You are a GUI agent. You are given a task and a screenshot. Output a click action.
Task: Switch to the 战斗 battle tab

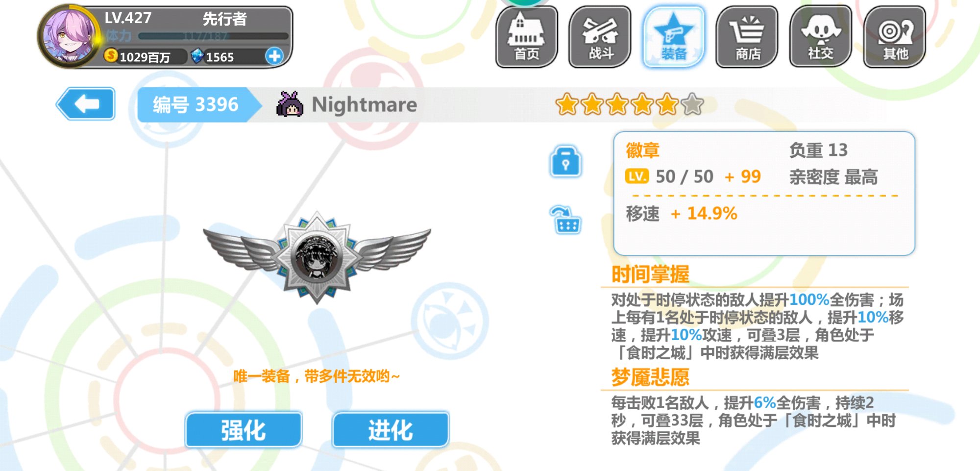coord(600,37)
